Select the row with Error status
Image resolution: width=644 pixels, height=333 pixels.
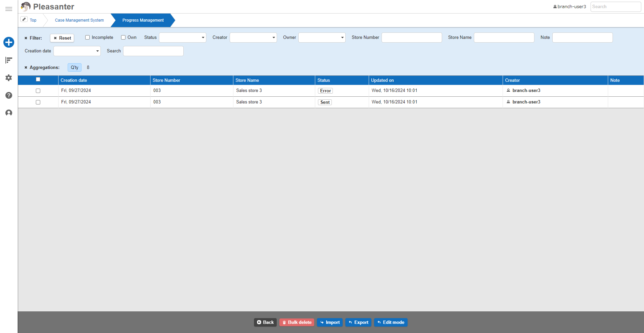point(38,91)
